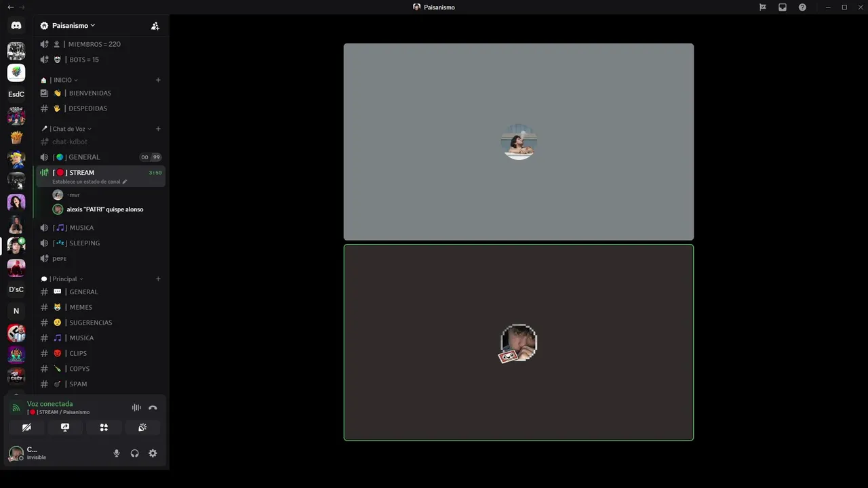Go forward with title bar arrow
The image size is (868, 488).
(22, 7)
